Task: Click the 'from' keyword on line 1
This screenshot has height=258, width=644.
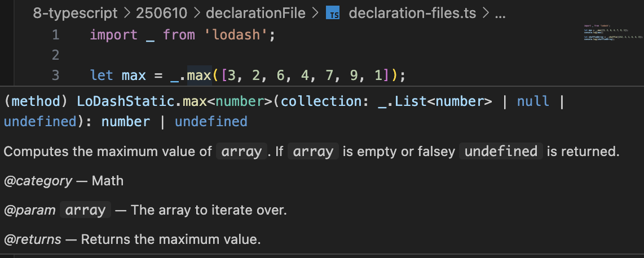Action: coord(179,35)
